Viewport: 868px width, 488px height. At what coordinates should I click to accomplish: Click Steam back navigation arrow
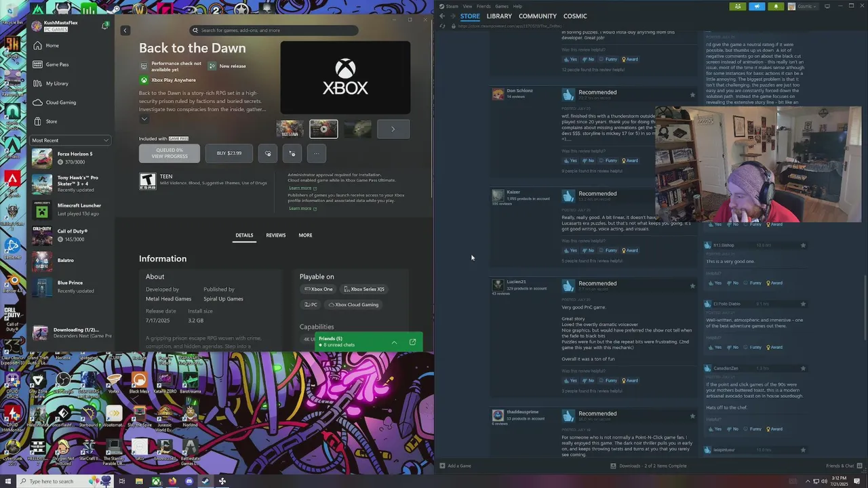tap(442, 16)
